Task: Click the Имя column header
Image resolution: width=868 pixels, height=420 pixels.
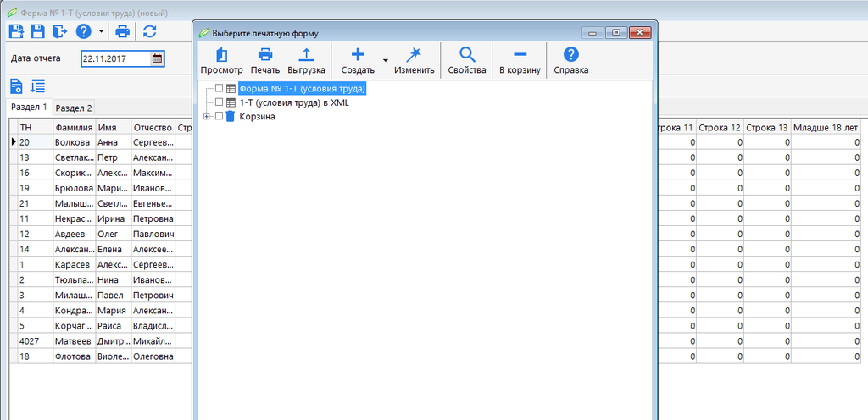Action: point(114,128)
